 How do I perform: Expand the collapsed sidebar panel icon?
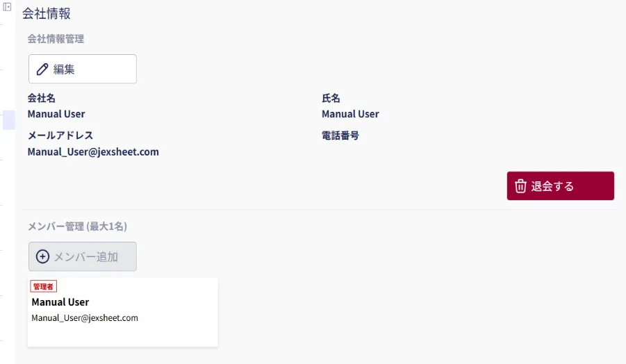(7, 6)
